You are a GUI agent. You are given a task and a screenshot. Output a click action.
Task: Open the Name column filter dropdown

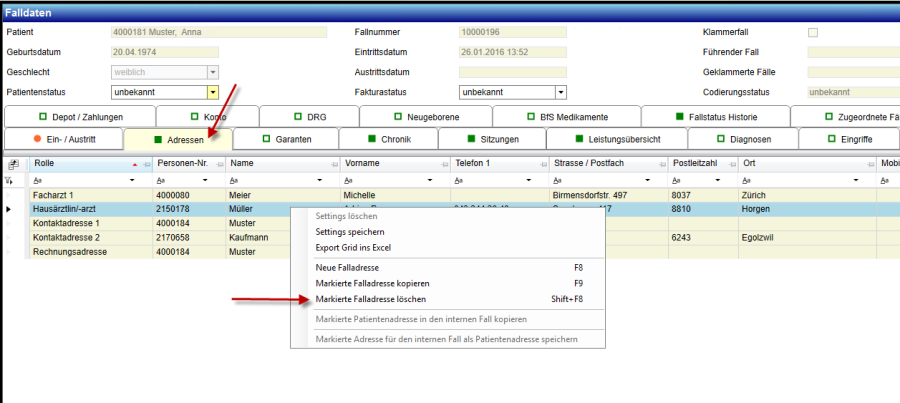[x=330, y=180]
